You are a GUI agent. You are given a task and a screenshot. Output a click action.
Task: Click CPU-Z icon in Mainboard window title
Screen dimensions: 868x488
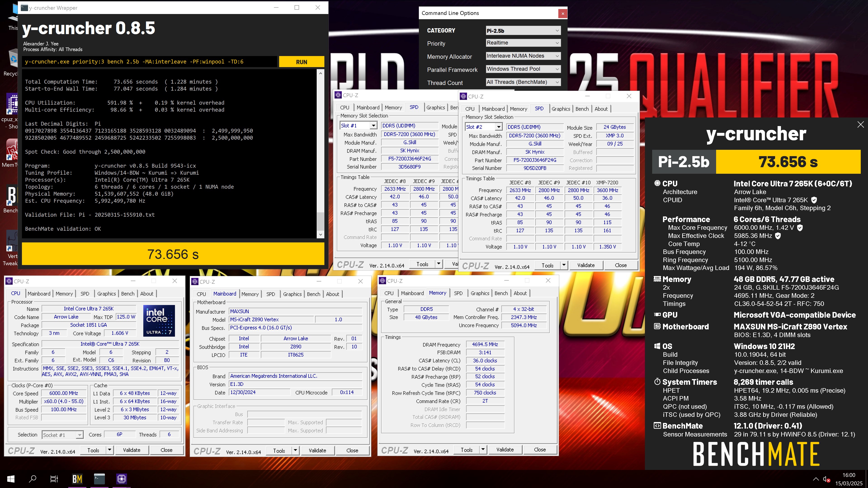point(195,282)
